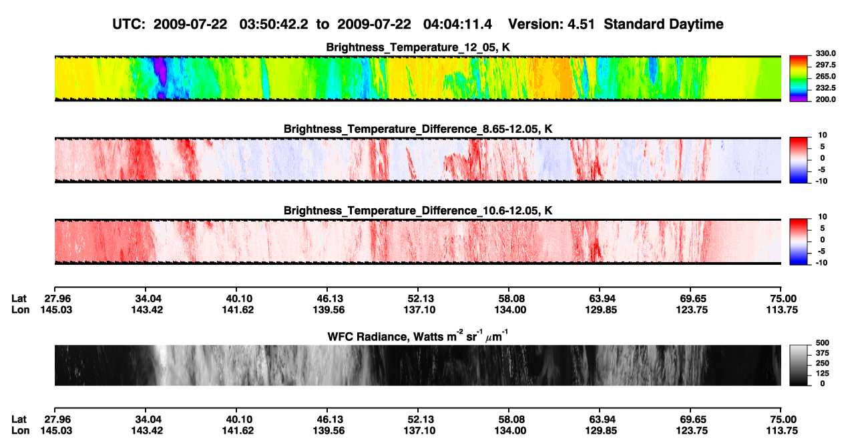Select the 8.65-12.05 difference image strip
This screenshot has height=445, width=868.
pyautogui.click(x=418, y=159)
